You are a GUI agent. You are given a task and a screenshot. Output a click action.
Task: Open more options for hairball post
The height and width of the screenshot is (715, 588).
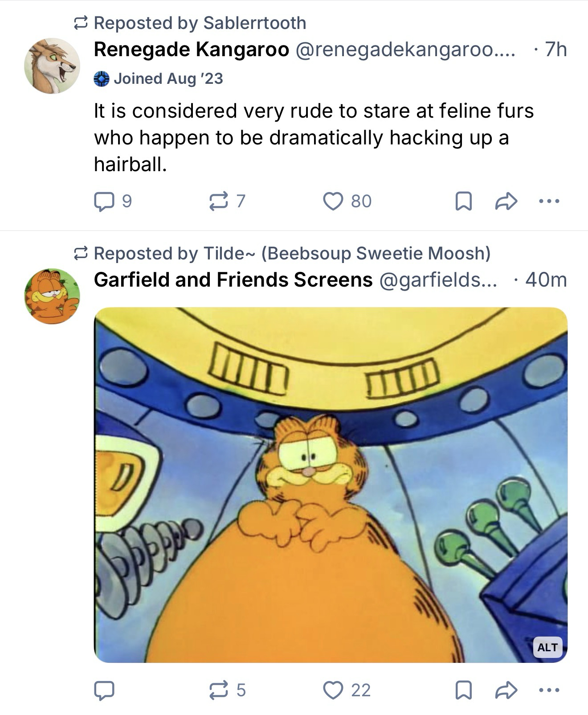pos(549,201)
